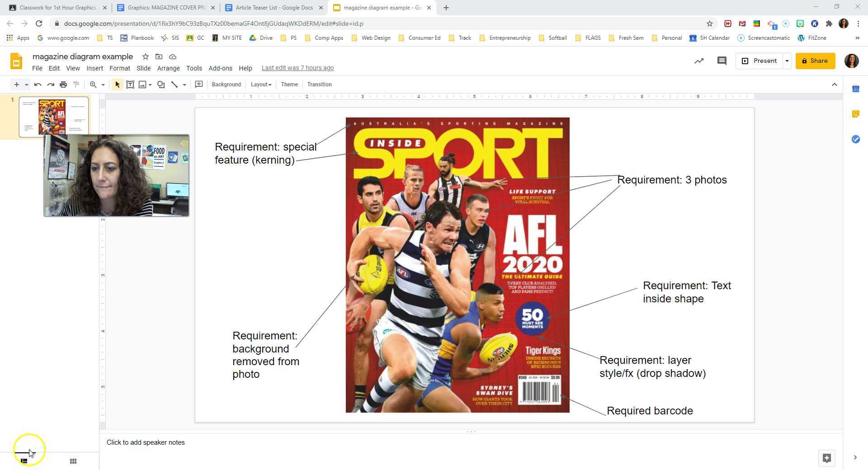The height and width of the screenshot is (470, 868).
Task: Click the print icon
Action: (x=63, y=85)
